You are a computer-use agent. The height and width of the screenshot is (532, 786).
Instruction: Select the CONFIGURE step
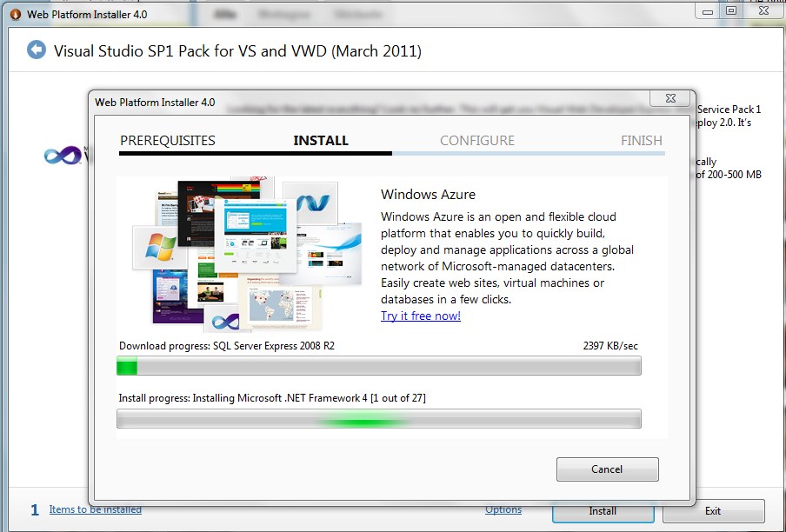coord(476,140)
